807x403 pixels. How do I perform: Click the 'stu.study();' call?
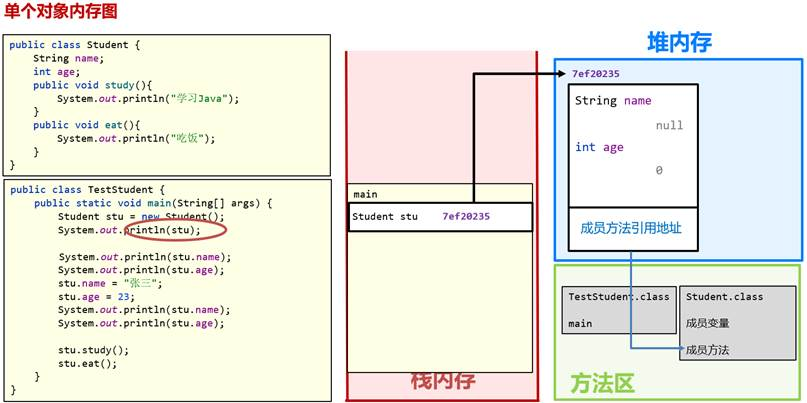click(x=93, y=350)
